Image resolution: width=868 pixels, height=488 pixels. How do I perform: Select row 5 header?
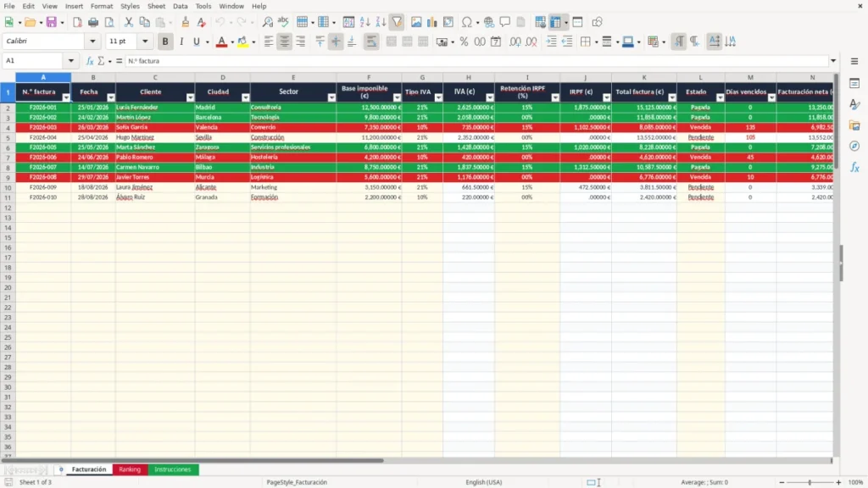(8, 138)
